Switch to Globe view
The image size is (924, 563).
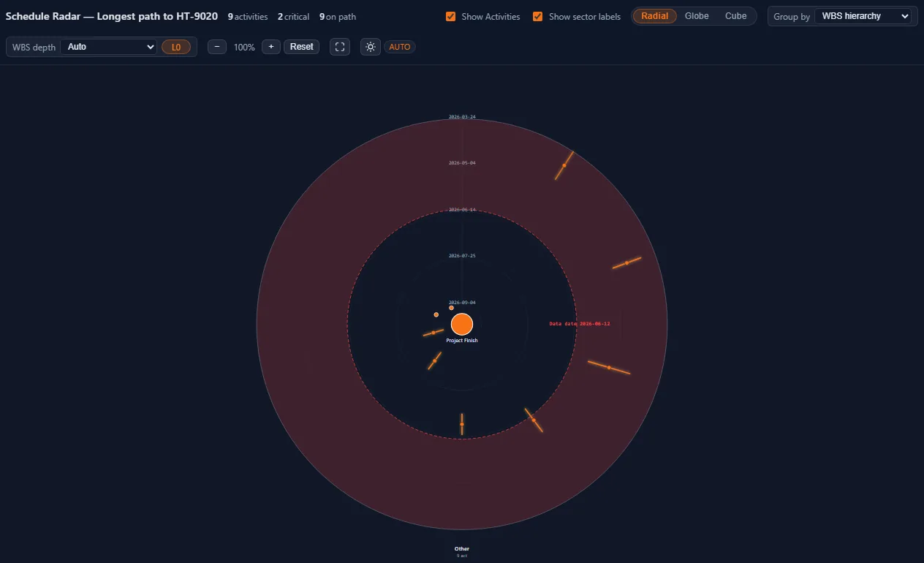(697, 16)
